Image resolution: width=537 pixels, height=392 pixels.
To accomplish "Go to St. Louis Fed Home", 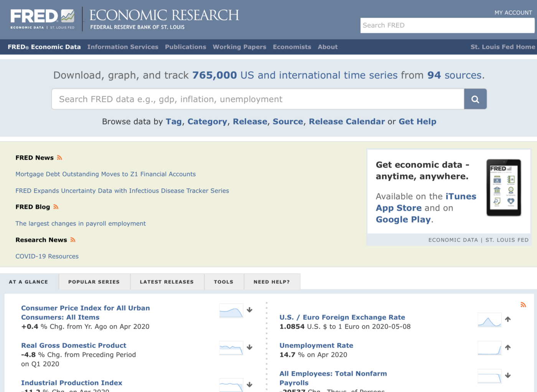I will point(503,47).
